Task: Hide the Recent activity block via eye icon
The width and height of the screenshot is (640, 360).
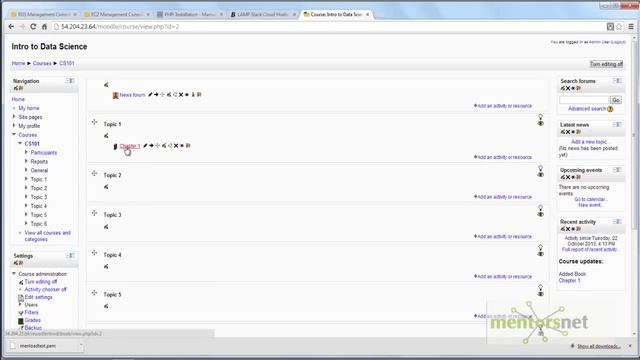Action: (x=573, y=229)
